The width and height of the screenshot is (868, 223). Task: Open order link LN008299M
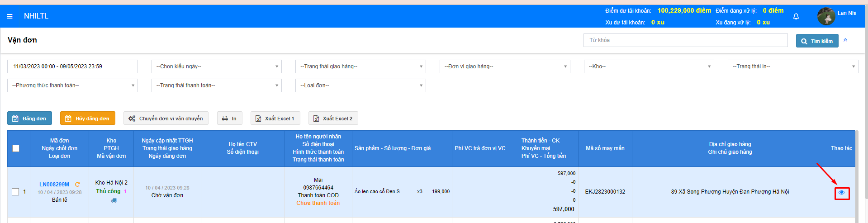click(x=54, y=185)
